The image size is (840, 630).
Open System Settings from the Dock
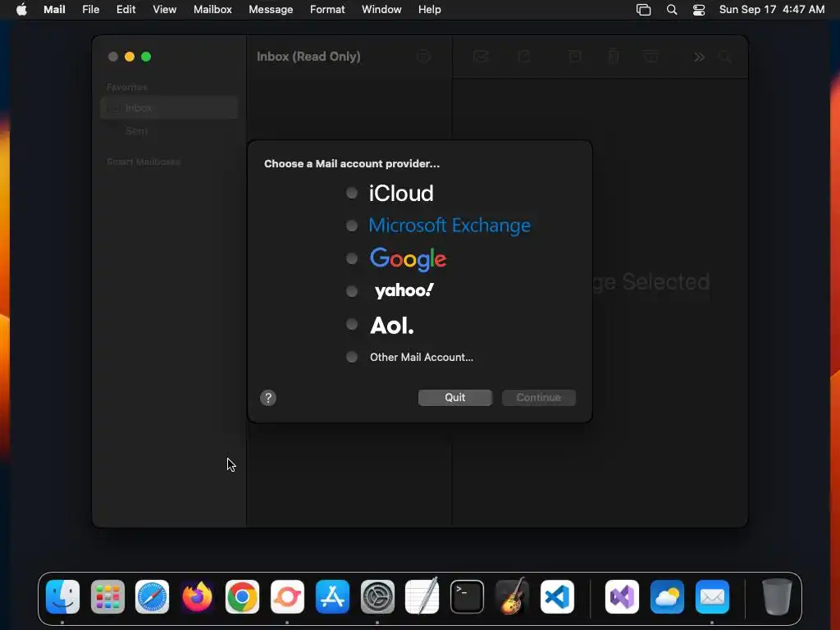(377, 597)
